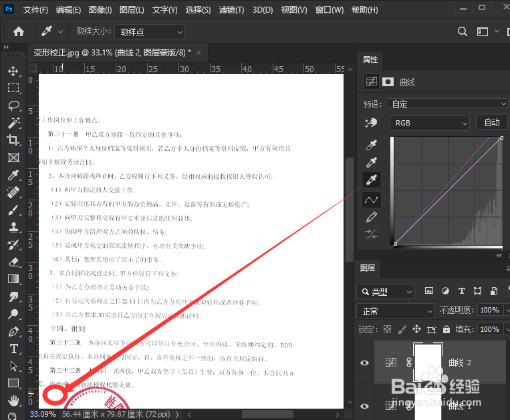Open the Search magnifier icon

pyautogui.click(x=462, y=31)
